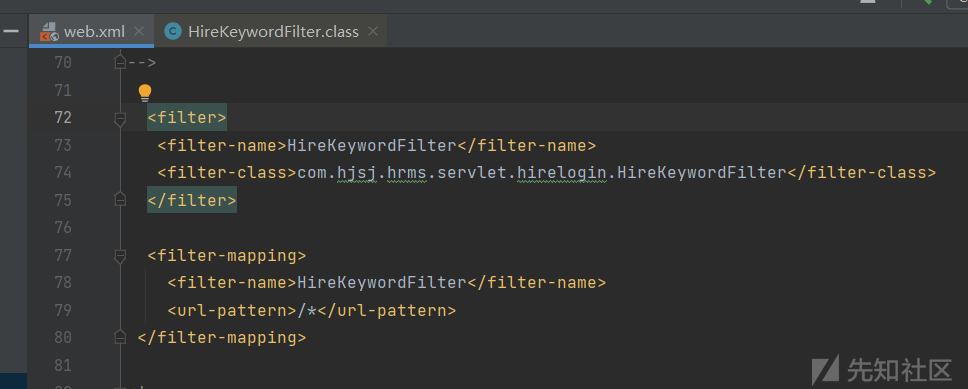The height and width of the screenshot is (389, 968).
Task: Toggle the fold marker at line 75
Action: click(x=120, y=199)
